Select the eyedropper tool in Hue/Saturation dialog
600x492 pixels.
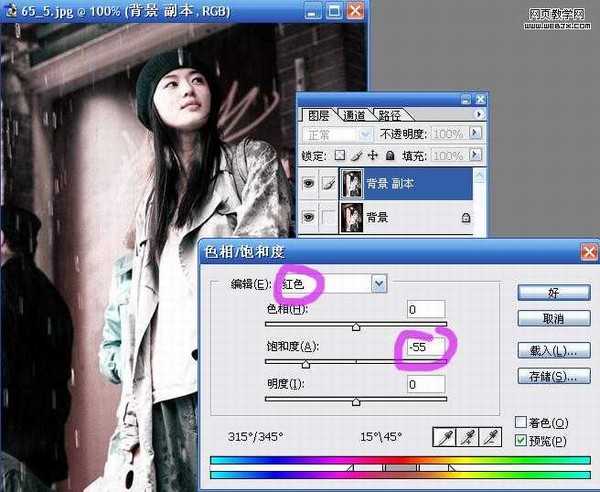442,437
